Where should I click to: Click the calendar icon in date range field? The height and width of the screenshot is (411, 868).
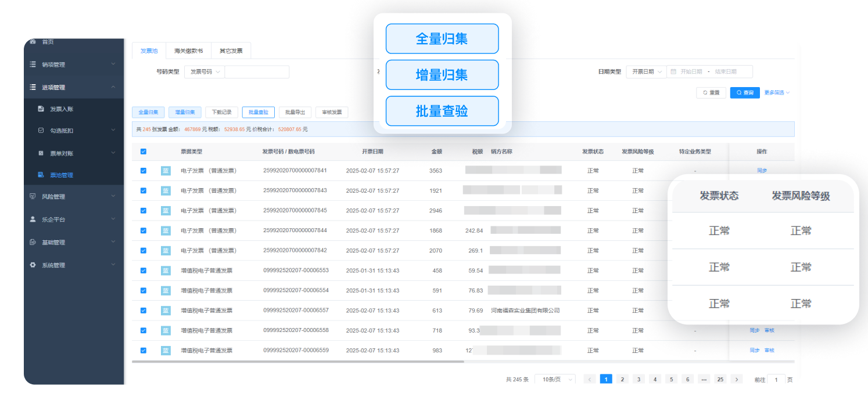tap(673, 71)
